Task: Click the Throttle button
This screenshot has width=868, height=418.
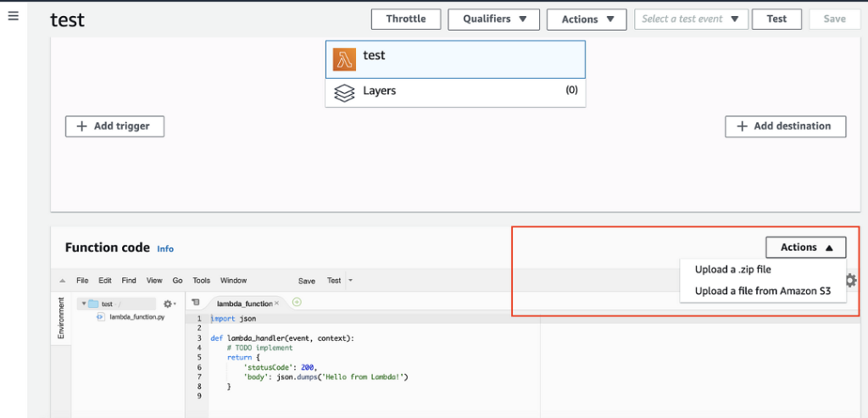Action: (406, 19)
